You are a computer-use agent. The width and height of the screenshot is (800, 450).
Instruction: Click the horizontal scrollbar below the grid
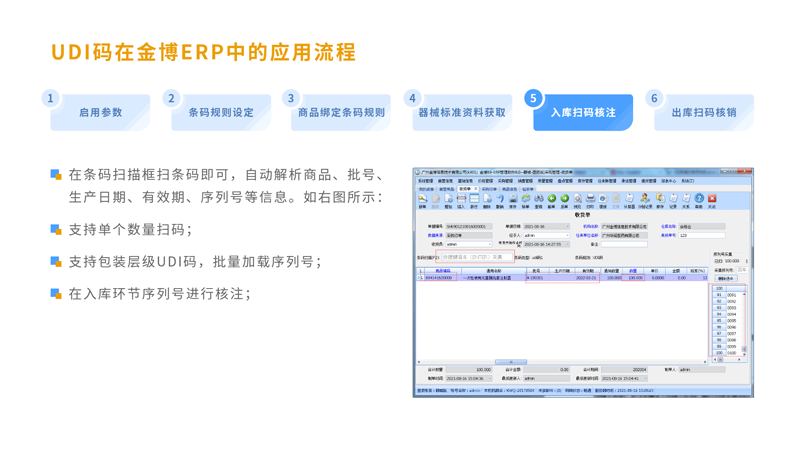[x=512, y=362]
